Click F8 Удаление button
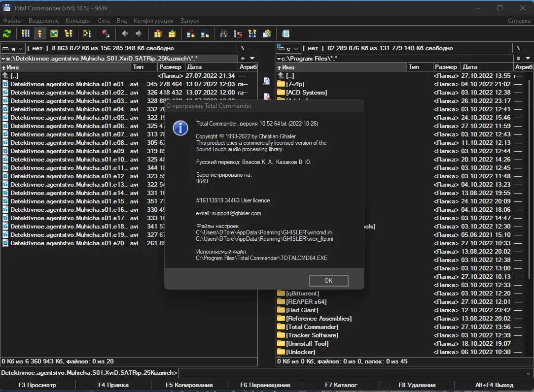 (x=417, y=385)
